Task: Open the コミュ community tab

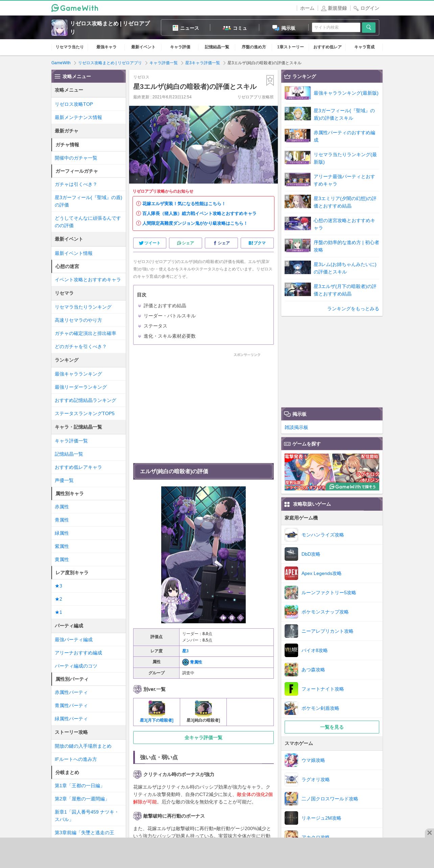Action: 235,28
